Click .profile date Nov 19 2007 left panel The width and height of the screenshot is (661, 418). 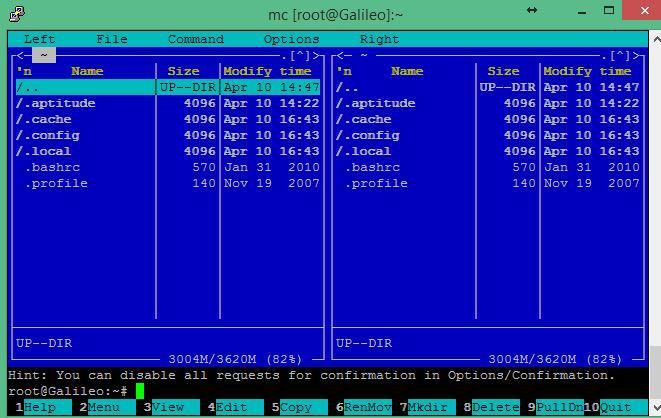point(271,183)
